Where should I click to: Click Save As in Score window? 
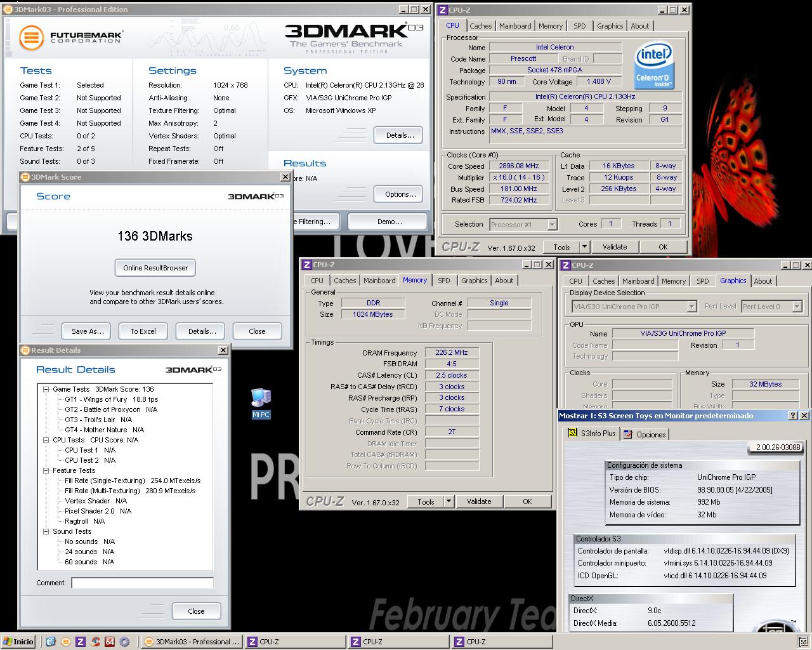tap(87, 331)
